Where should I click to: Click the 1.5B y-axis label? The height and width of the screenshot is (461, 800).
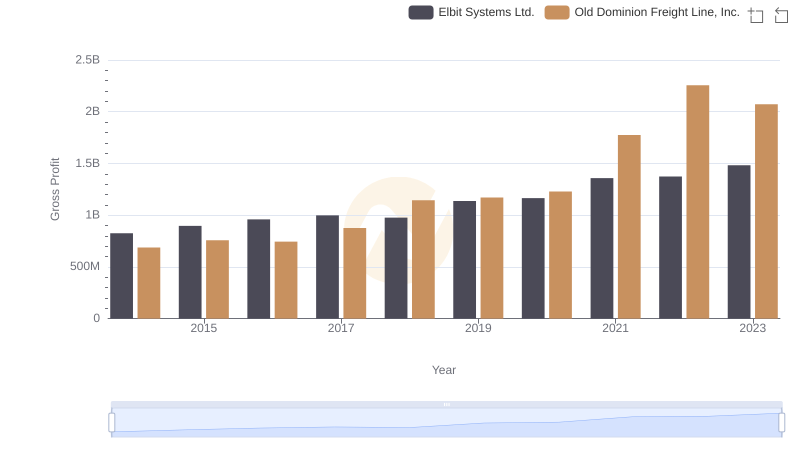[88, 163]
